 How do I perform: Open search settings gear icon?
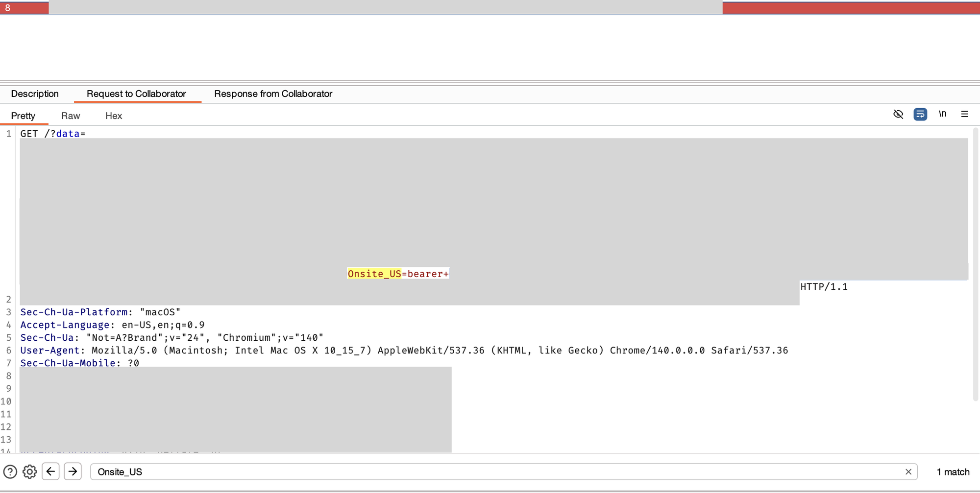tap(29, 471)
